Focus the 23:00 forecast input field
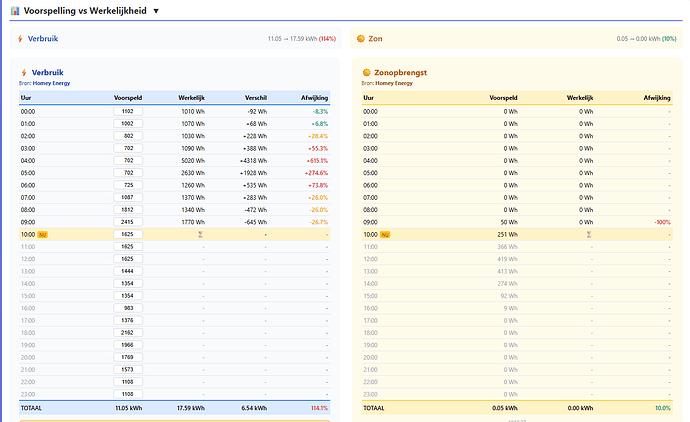Viewport: 690px width, 422px height. (x=128, y=393)
